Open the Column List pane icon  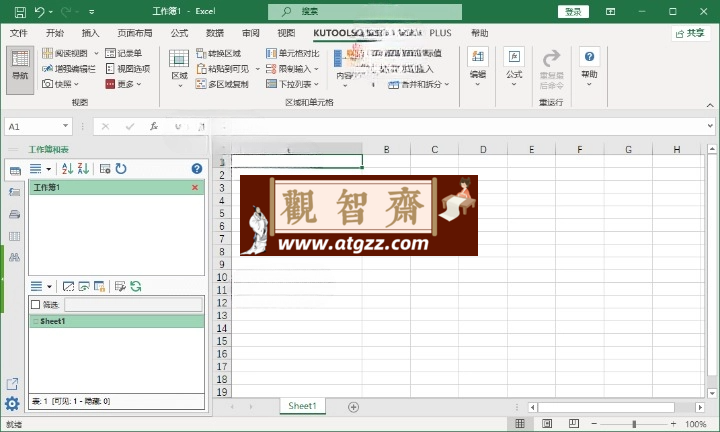15,236
